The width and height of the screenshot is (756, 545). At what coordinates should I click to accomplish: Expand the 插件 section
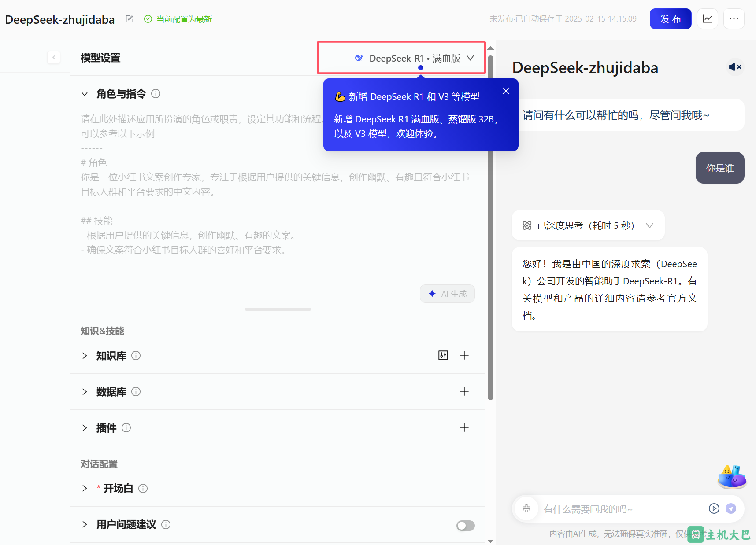(85, 428)
